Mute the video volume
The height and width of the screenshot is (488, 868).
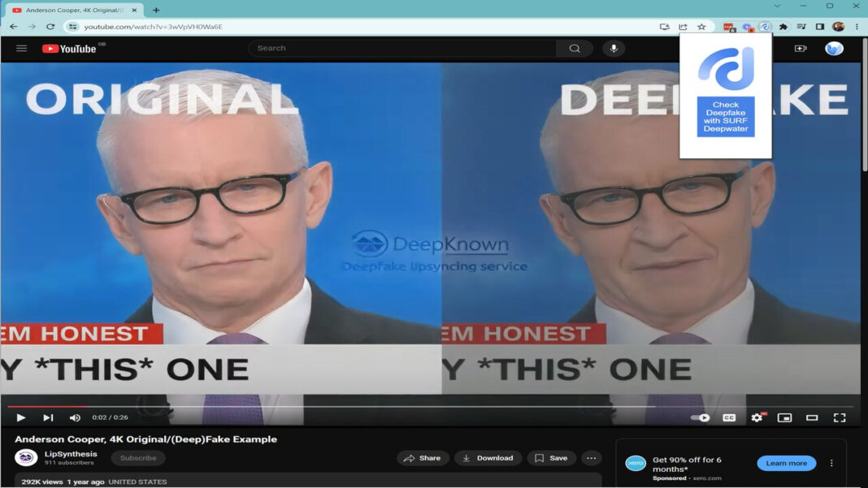(x=75, y=417)
